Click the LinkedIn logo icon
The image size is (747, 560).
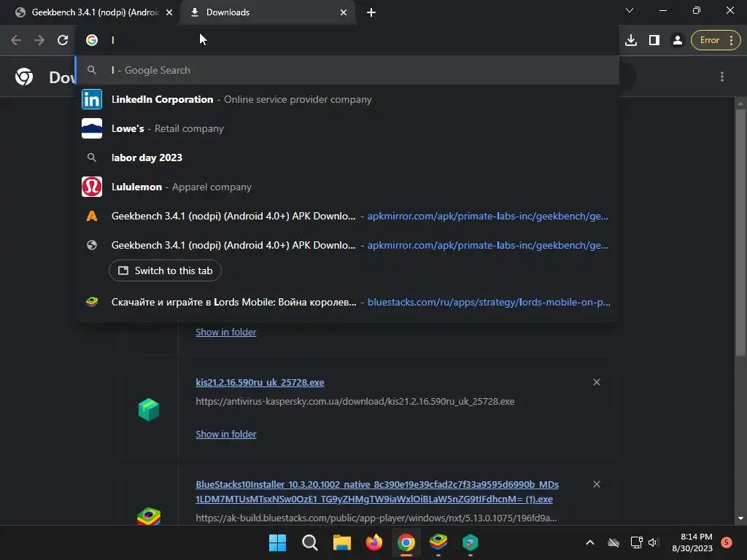coord(92,99)
